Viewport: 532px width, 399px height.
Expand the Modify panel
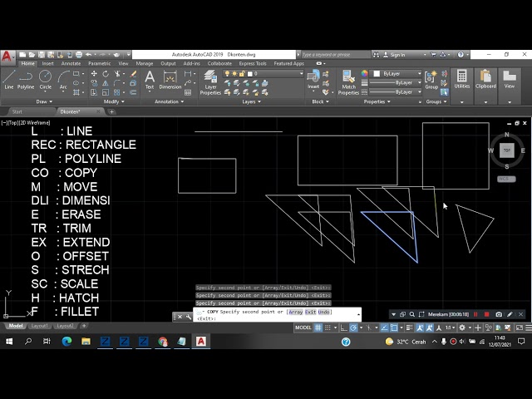pyautogui.click(x=114, y=101)
